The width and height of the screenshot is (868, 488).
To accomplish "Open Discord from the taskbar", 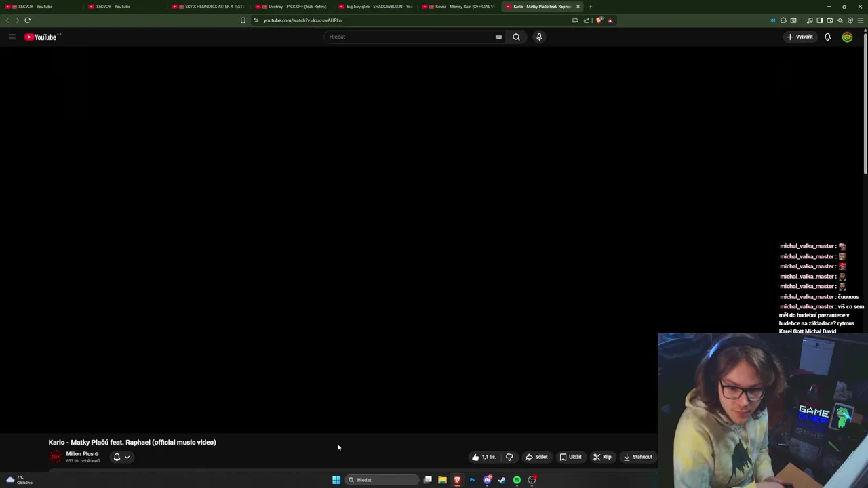I will [487, 480].
